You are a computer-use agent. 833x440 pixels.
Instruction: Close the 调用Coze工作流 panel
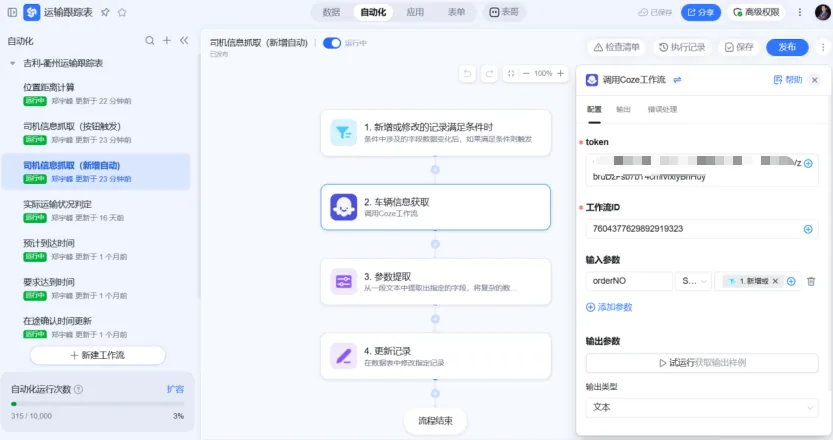(815, 80)
